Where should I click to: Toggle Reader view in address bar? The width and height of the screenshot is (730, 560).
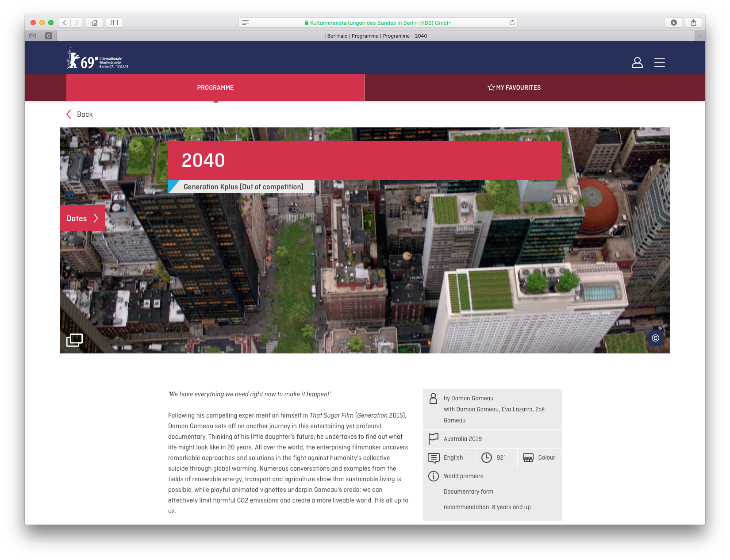click(x=246, y=23)
